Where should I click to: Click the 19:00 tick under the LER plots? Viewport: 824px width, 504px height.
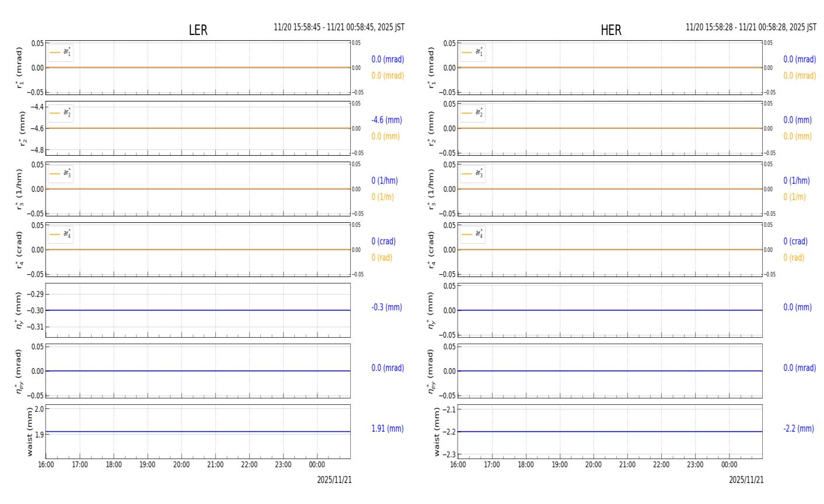[148, 465]
